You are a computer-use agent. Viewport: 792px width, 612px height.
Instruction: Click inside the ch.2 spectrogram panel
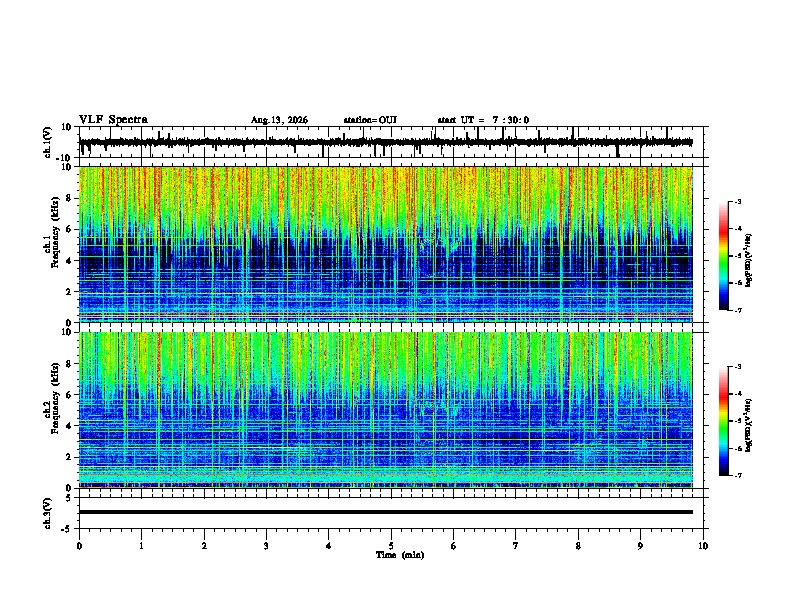point(386,410)
